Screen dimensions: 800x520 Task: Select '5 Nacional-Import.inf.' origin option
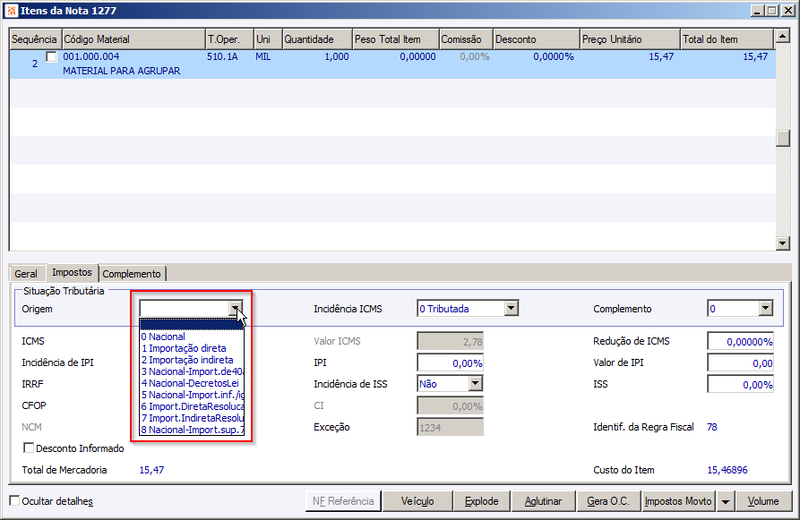pos(192,394)
